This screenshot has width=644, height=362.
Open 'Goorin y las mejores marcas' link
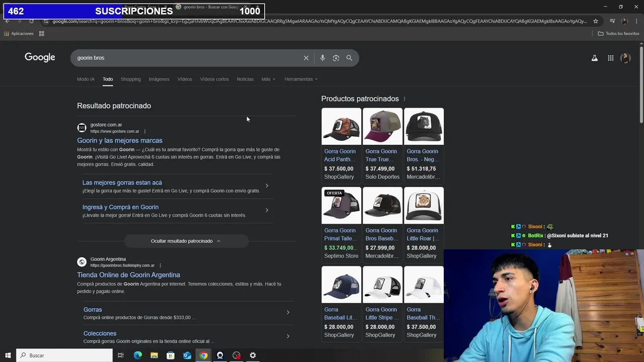pyautogui.click(x=120, y=141)
